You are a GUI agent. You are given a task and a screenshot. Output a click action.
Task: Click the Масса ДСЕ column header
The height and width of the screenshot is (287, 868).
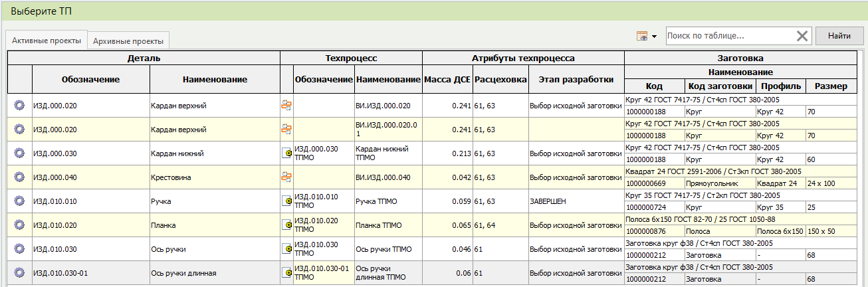(447, 80)
